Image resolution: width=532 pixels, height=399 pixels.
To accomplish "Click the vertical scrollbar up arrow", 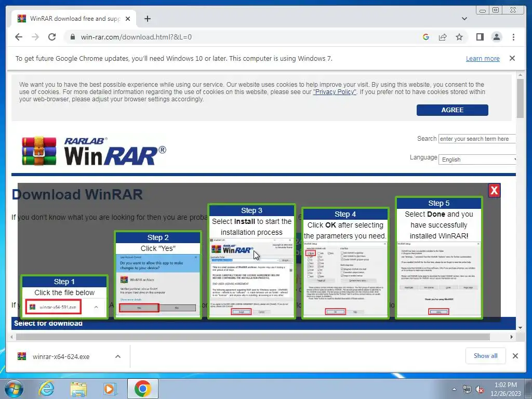I will coord(520,75).
